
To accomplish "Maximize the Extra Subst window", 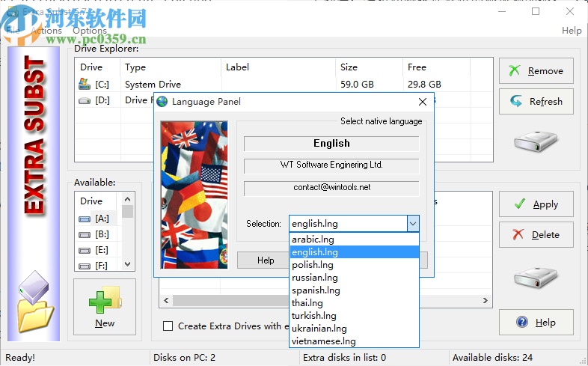I will pos(536,11).
